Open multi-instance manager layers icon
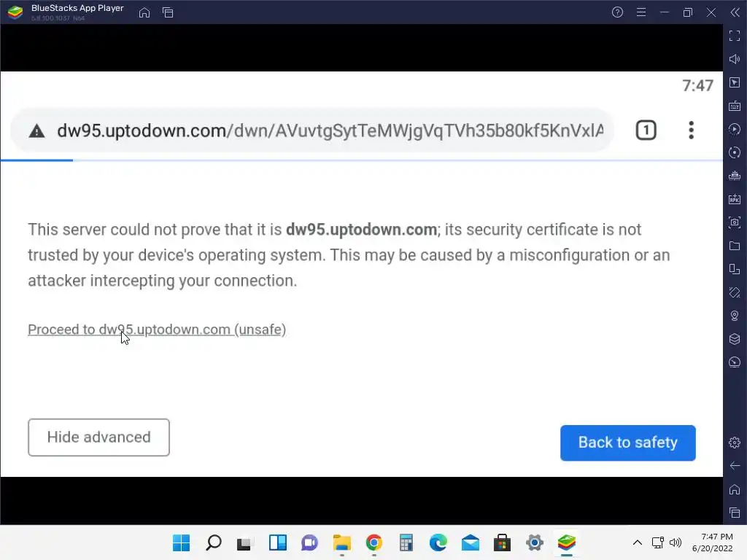Viewport: 747px width, 560px height. pyautogui.click(x=735, y=339)
